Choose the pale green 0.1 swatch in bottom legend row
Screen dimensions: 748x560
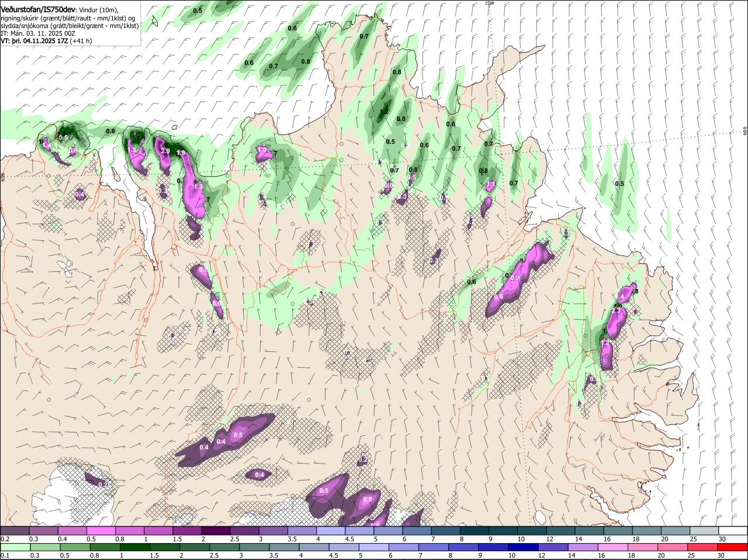pos(15,548)
